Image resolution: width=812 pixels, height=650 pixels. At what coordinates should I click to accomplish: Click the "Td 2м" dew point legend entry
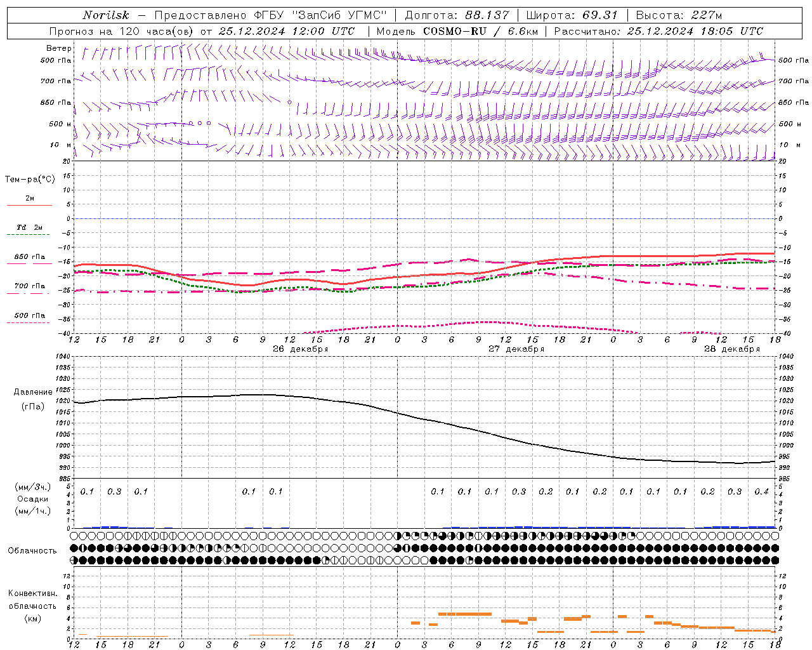[30, 227]
